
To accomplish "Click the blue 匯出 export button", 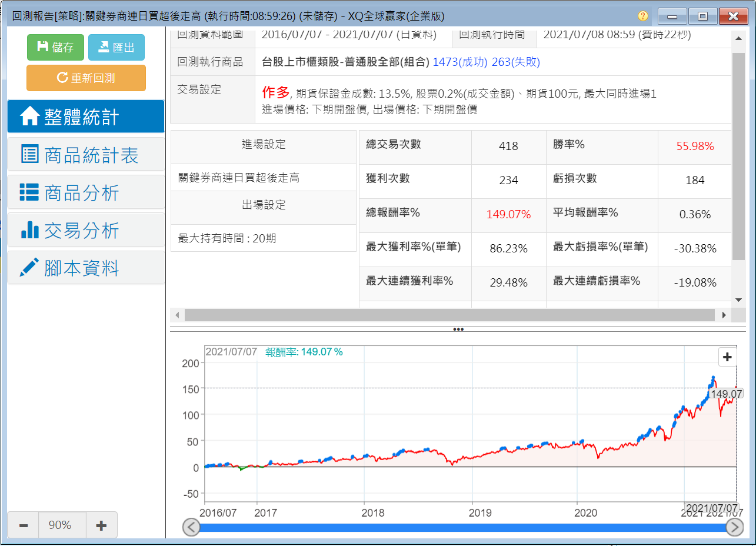I will click(116, 48).
